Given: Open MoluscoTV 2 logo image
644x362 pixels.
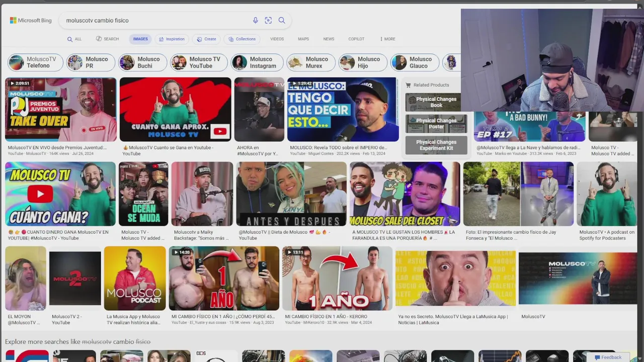Looking at the screenshot, I should pyautogui.click(x=75, y=278).
